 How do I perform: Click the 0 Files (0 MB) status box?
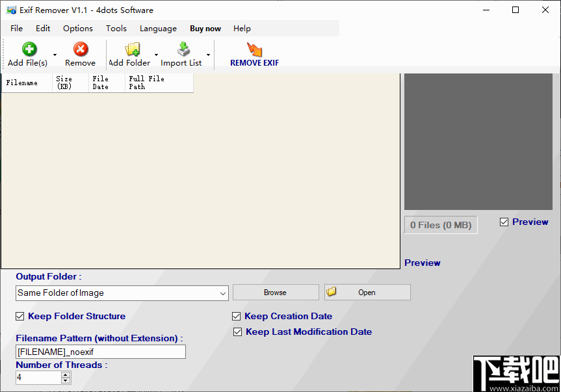point(441,224)
